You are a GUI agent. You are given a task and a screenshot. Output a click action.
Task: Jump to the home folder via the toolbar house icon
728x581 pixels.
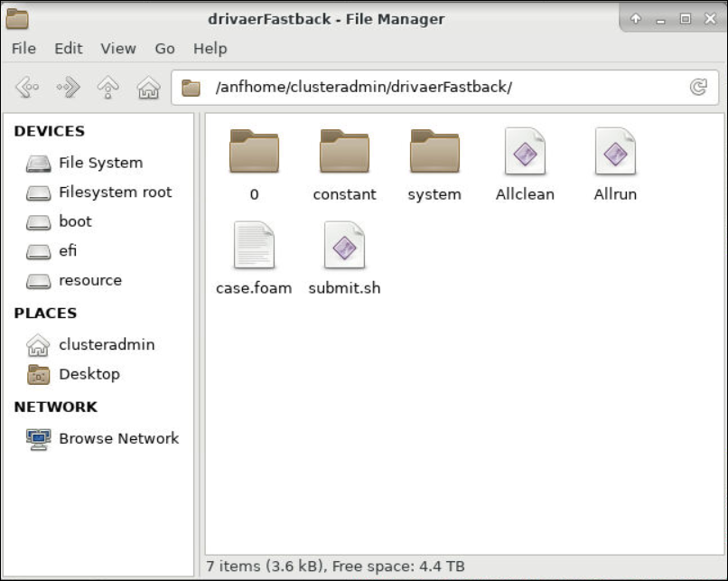click(148, 87)
